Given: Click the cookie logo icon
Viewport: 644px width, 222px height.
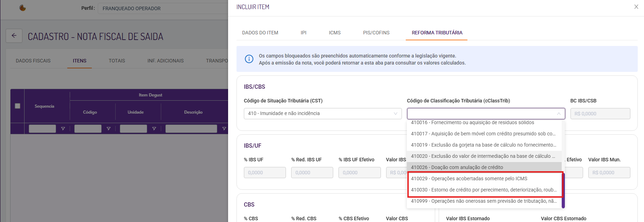Looking at the screenshot, I should [x=23, y=8].
